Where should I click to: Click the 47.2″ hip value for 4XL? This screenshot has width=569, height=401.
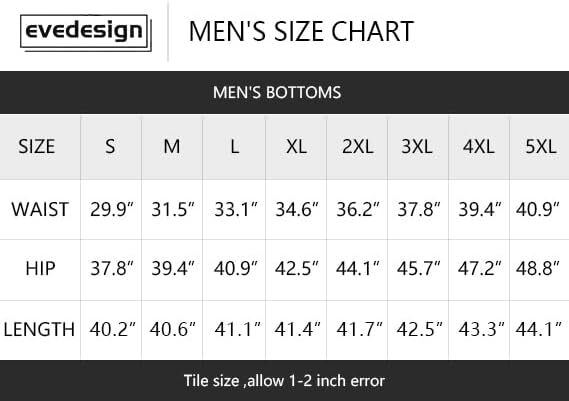coord(480,269)
